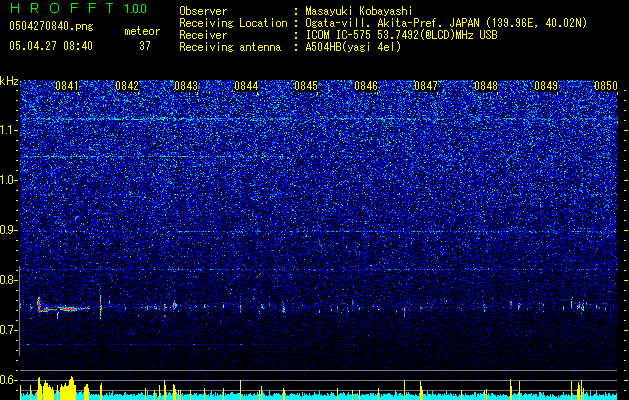Click the 0847 time marker
The image size is (629, 400).
click(x=426, y=86)
